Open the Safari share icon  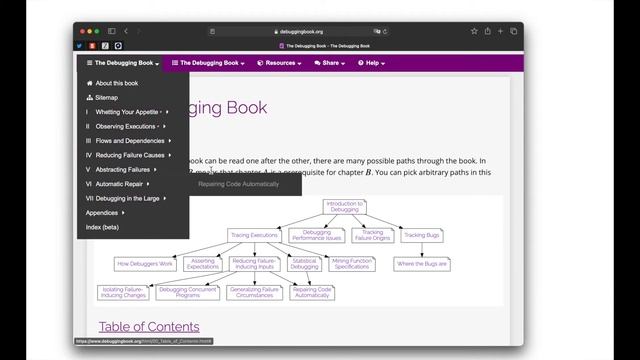click(x=487, y=31)
